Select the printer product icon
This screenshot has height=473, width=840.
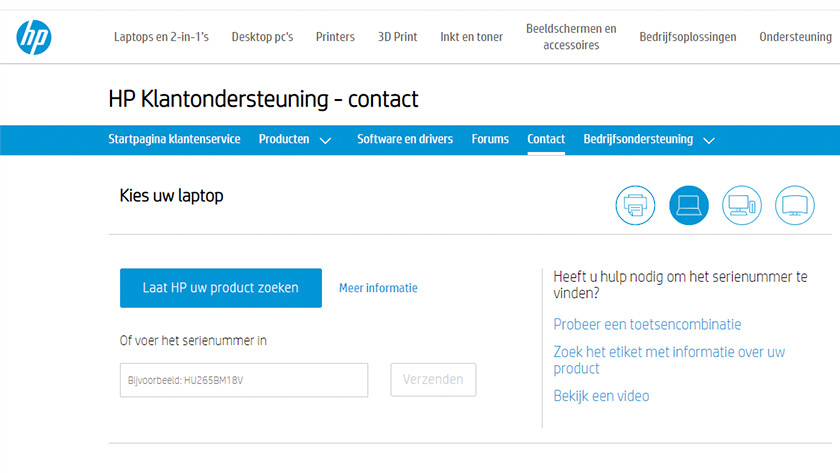[x=635, y=206]
